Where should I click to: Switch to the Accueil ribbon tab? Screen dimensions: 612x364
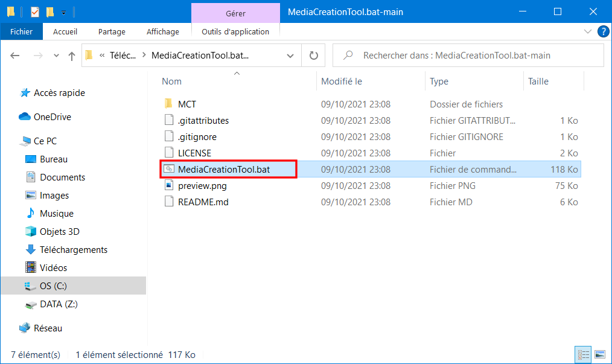click(65, 31)
